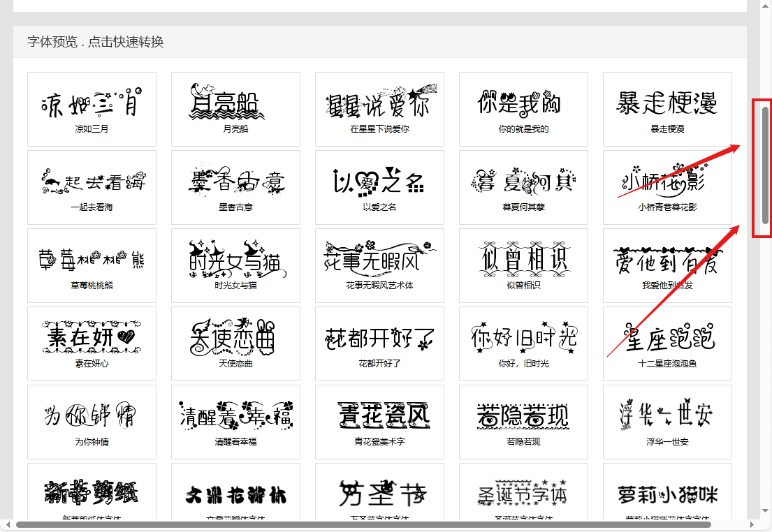Click the 暴走梗漫 font thumbnail
This screenshot has width=772, height=532.
coord(668,109)
